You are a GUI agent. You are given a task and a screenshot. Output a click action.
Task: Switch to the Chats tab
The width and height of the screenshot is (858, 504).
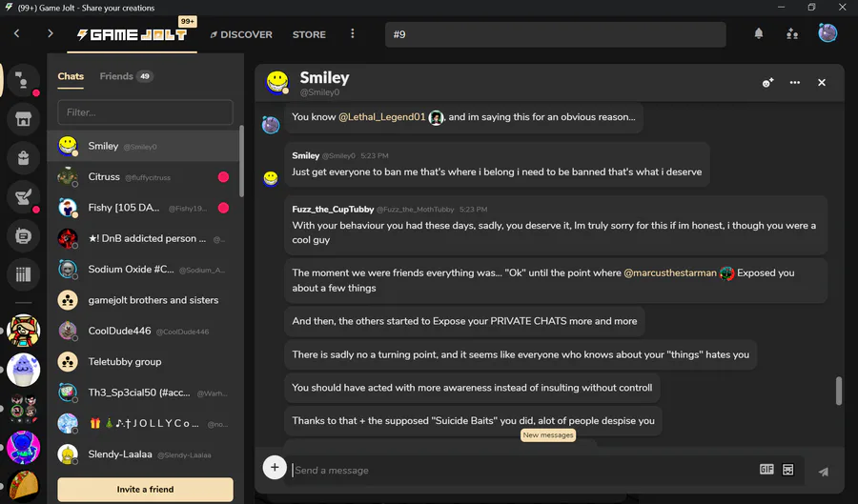point(71,76)
